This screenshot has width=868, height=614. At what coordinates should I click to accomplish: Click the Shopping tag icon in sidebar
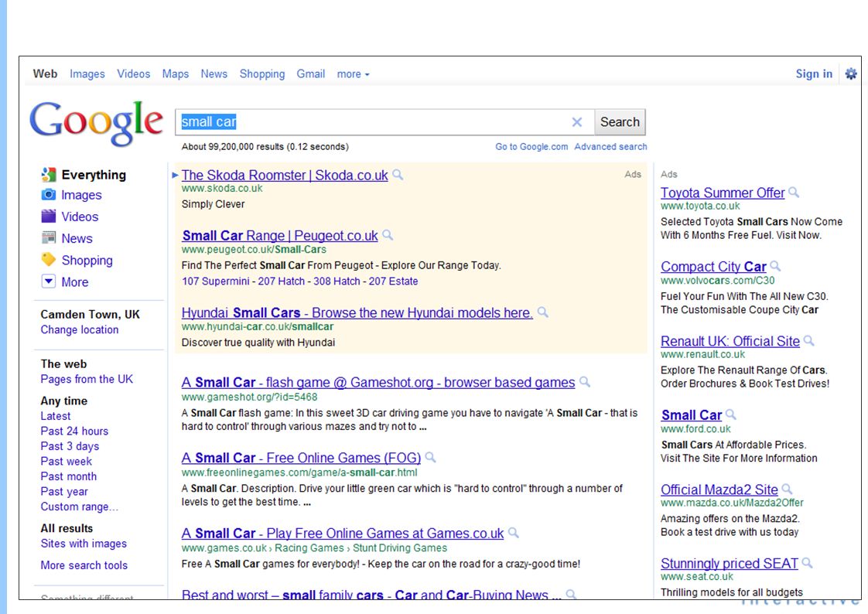[x=49, y=259]
